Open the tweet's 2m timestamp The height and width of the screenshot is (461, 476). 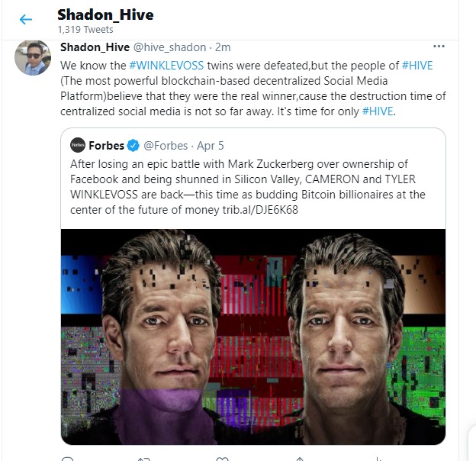click(223, 47)
